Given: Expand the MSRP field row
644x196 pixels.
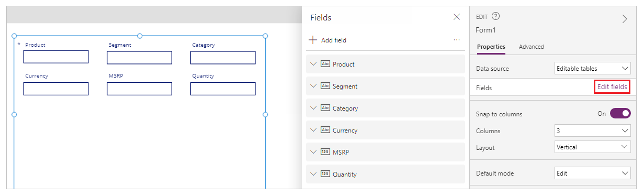Looking at the screenshot, I should tap(313, 152).
